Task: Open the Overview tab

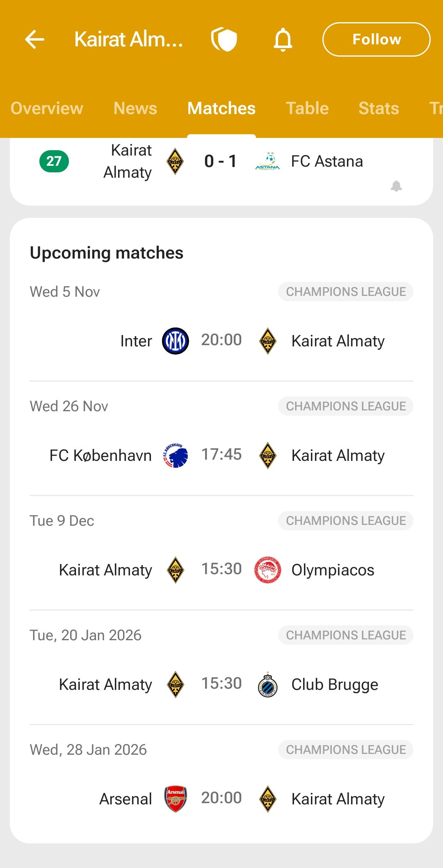Action: pyautogui.click(x=47, y=108)
